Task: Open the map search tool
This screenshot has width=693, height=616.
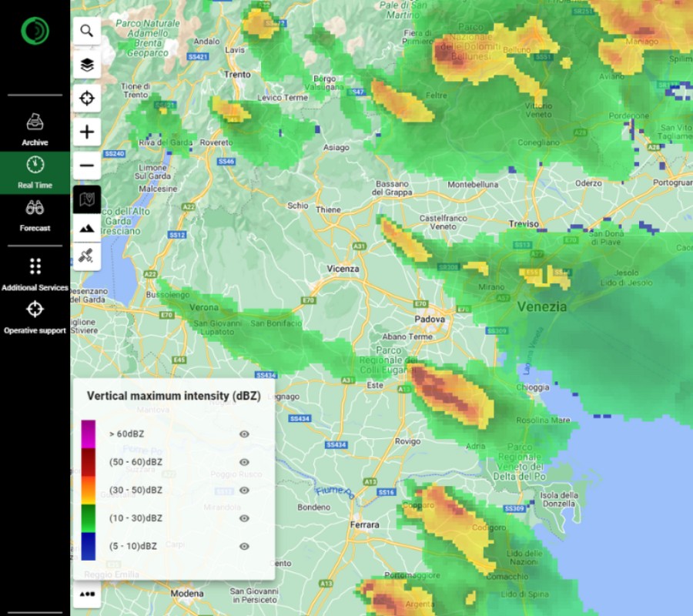Action: tap(86, 31)
